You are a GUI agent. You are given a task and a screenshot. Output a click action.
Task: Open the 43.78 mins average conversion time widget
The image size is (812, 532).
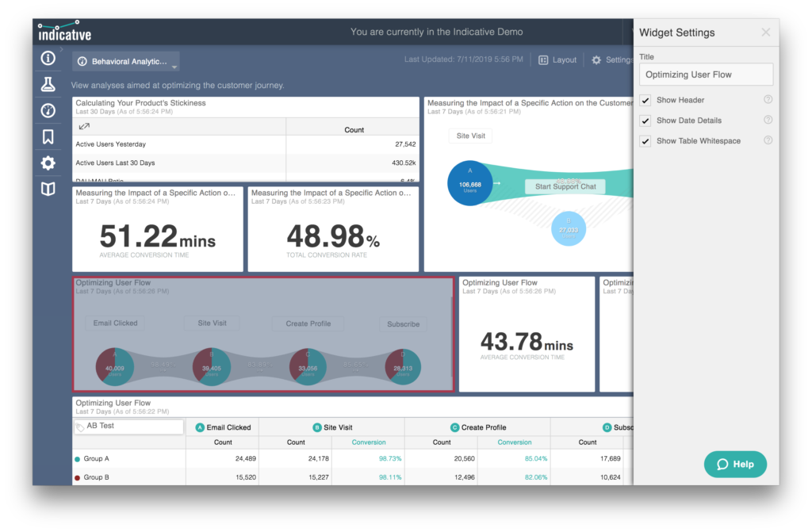point(527,334)
